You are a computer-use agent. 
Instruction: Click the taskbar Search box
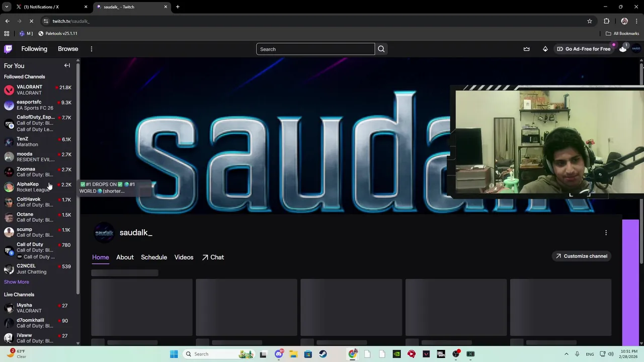(219, 354)
